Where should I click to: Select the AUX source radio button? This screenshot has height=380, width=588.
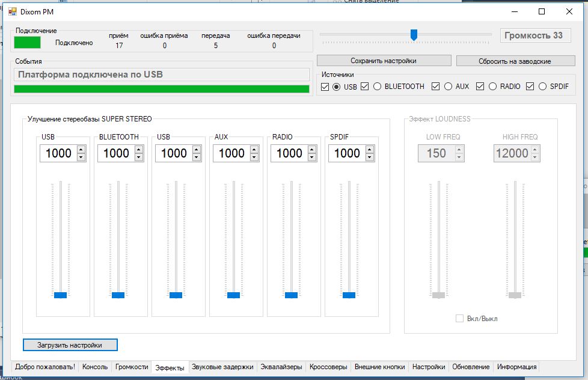click(448, 87)
